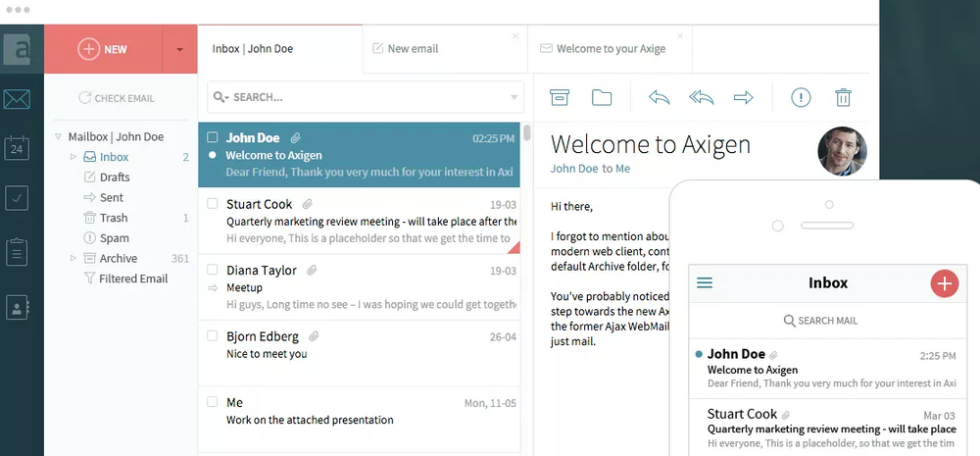Delete the email with trash icon
The image size is (980, 456).
[x=843, y=97]
